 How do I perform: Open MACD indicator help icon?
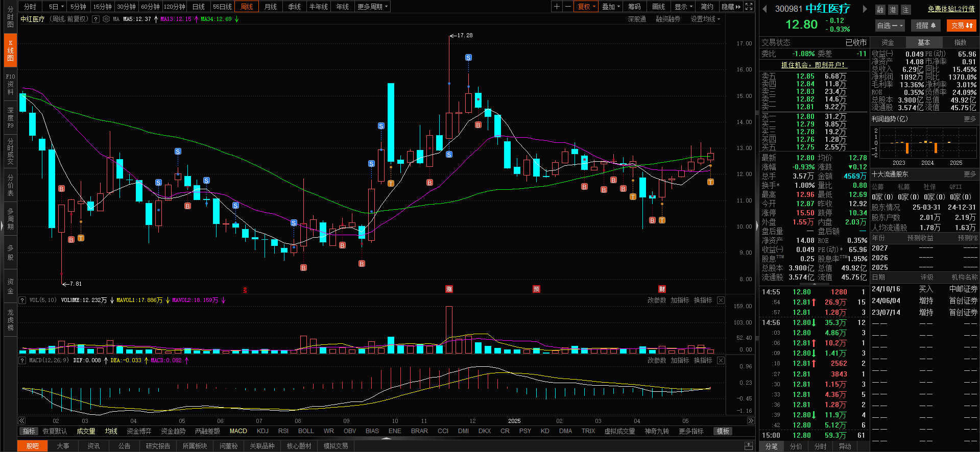(22, 360)
